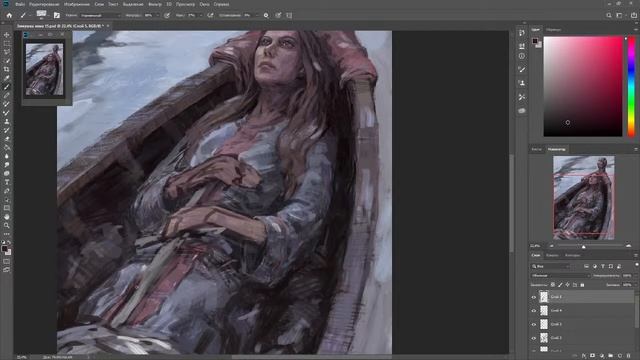Select the Eraser tool

point(7,139)
